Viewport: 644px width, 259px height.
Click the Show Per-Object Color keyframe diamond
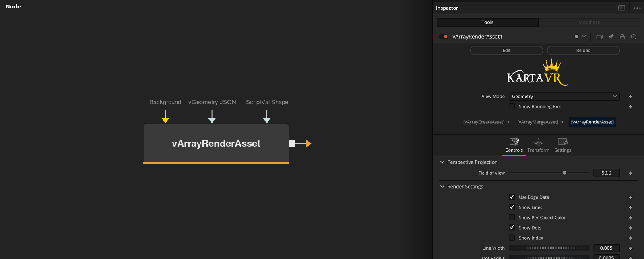(630, 218)
